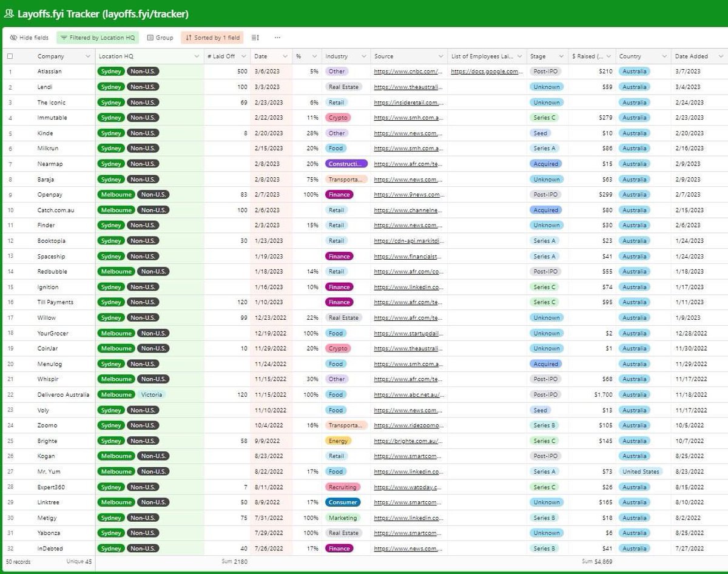728x574 pixels.
Task: Click the Sum 2180 summary in footer
Action: [x=234, y=562]
